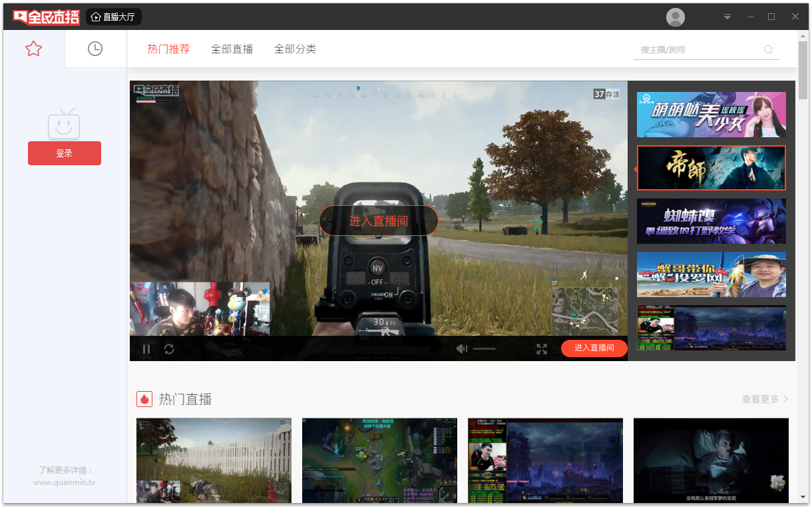This screenshot has height=507, width=812.
Task: Refresh the featured stream player
Action: (x=169, y=348)
